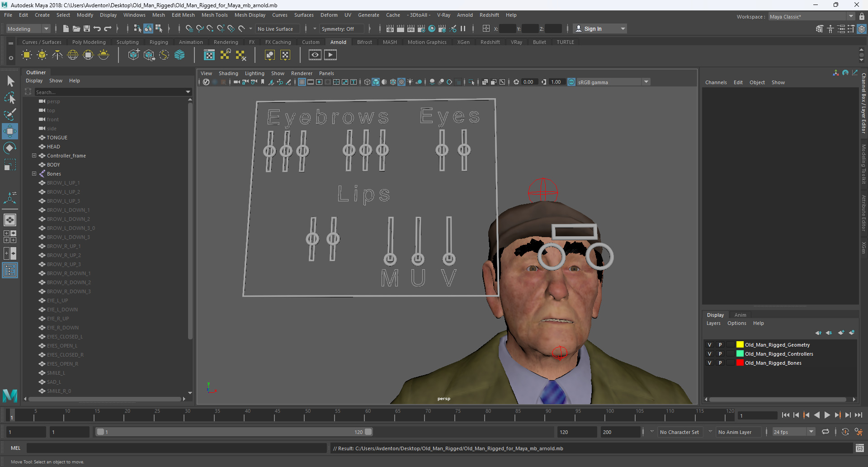The image size is (868, 467).
Task: Click the Outliner search field
Action: pyautogui.click(x=110, y=92)
